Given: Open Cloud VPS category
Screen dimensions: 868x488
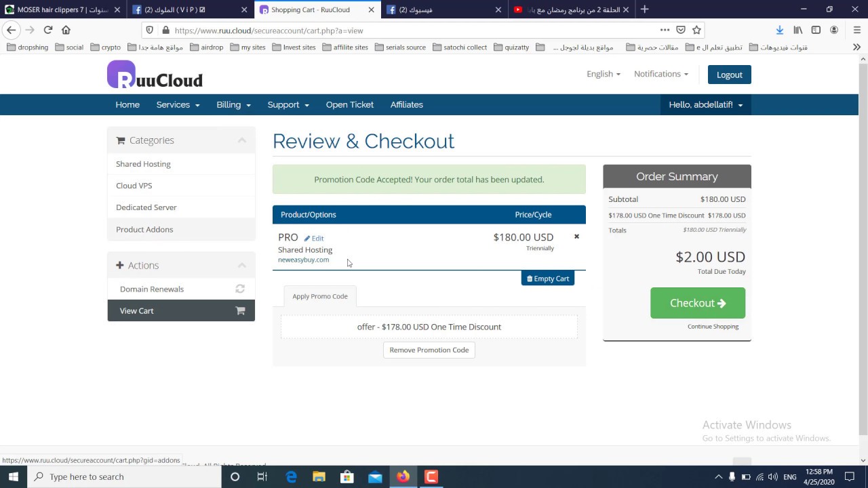Looking at the screenshot, I should 181,186.
